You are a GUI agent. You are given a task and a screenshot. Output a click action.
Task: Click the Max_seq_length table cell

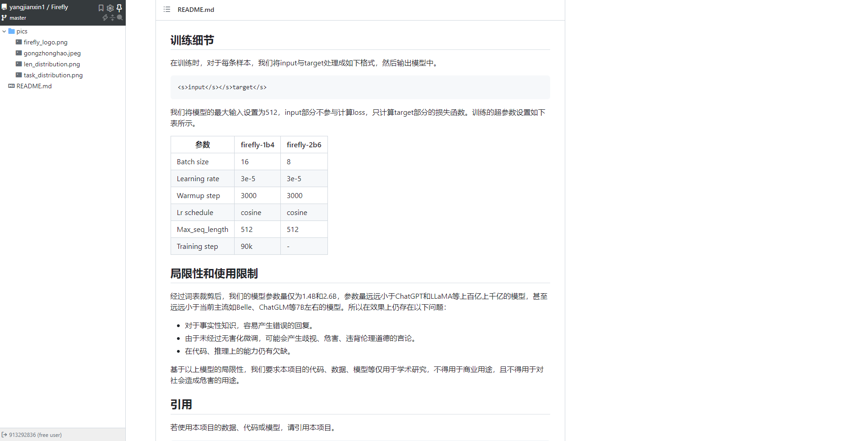[203, 230]
